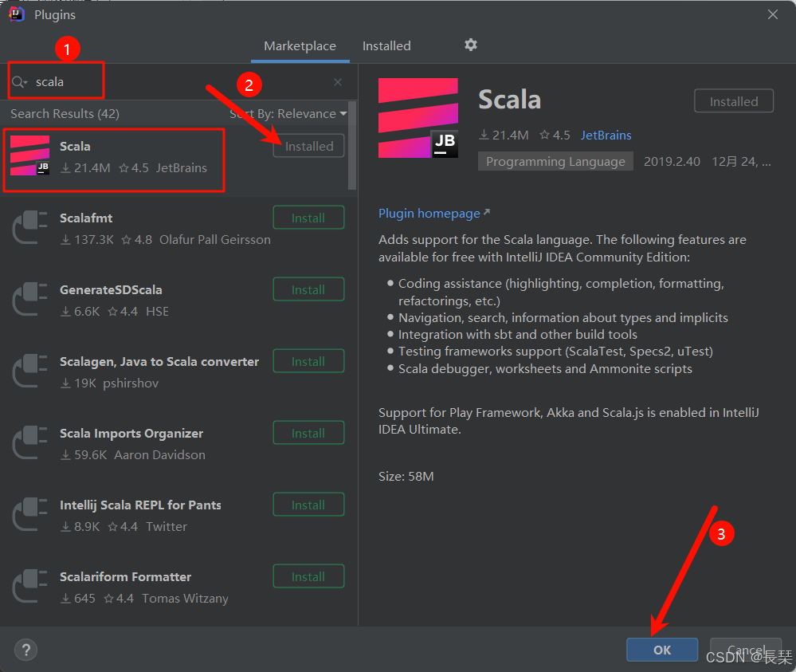Select the Scala Imports Organizer name
This screenshot has height=672, width=796.
click(131, 434)
